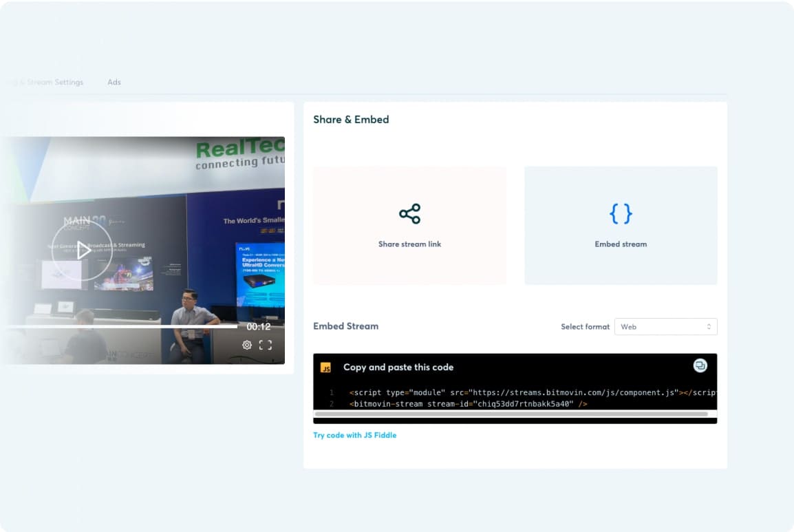
Task: Play the video preview
Action: (x=82, y=251)
